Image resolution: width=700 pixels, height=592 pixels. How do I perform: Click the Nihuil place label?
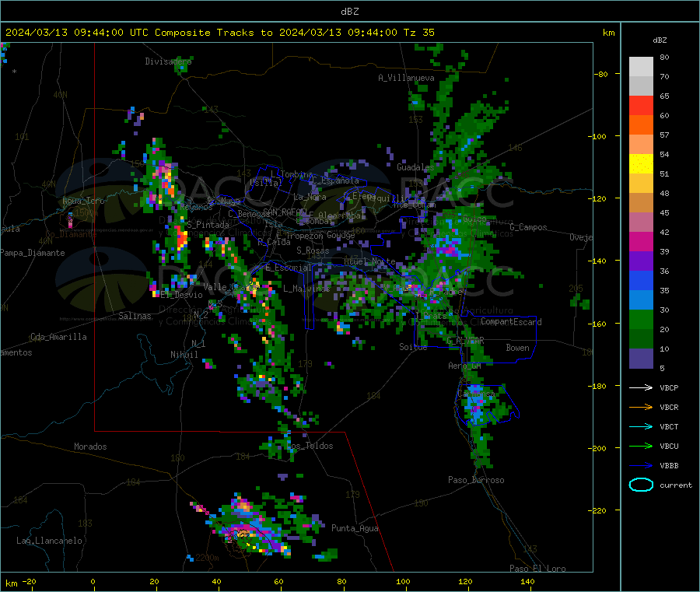(x=184, y=355)
